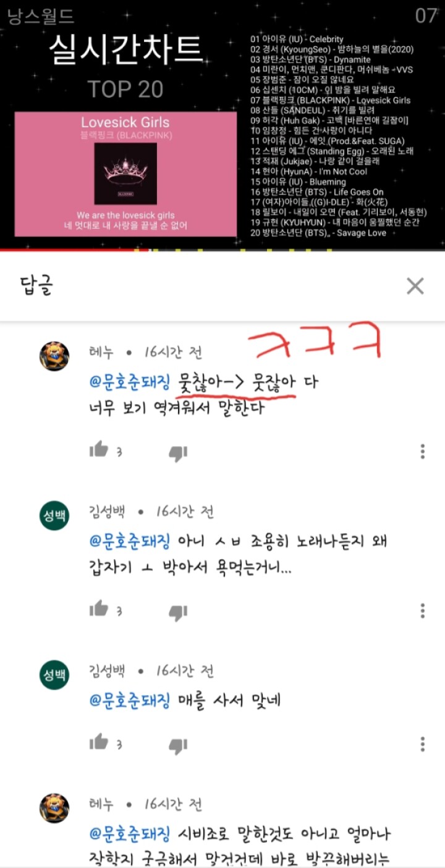Screen dimensions: 445x868
Task: Dislike 김성백's reply about 조용히 노래나듣지
Action: [178, 612]
